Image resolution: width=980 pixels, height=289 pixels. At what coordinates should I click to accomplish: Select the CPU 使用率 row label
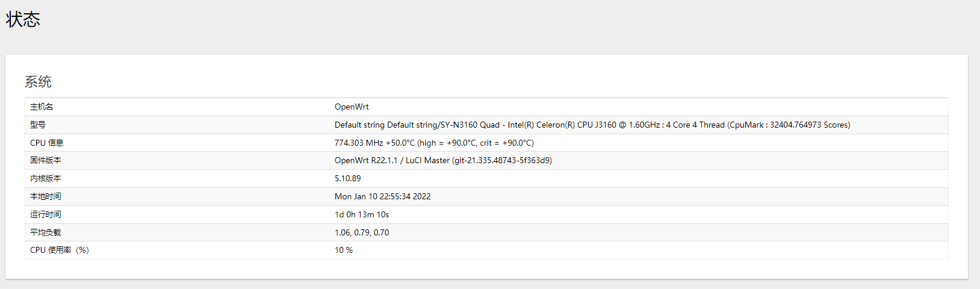click(x=60, y=250)
